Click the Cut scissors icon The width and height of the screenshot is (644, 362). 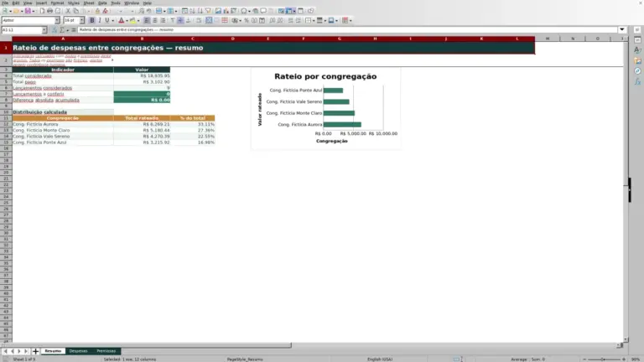[68, 11]
